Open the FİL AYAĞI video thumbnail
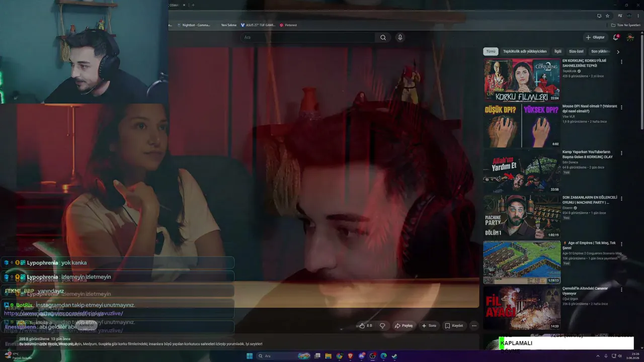The height and width of the screenshot is (362, 644). [522, 307]
